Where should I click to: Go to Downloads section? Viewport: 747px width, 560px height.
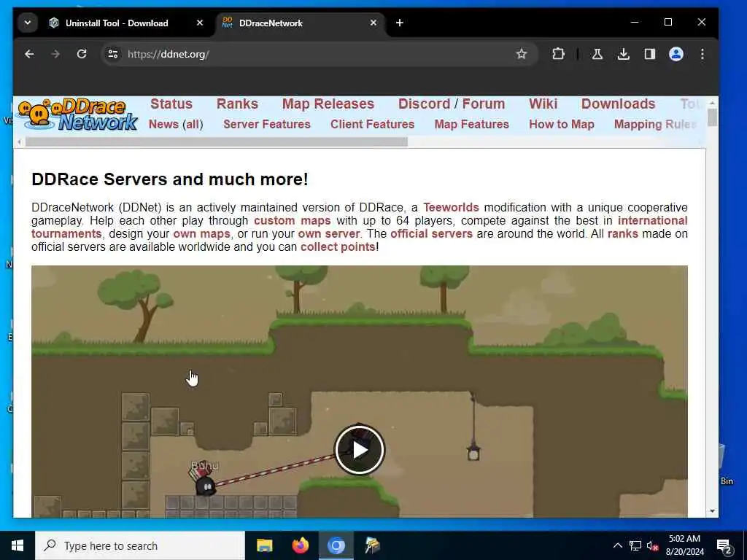[619, 104]
